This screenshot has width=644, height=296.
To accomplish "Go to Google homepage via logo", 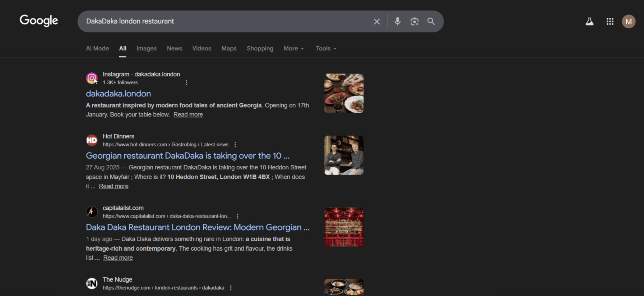I will tap(39, 21).
